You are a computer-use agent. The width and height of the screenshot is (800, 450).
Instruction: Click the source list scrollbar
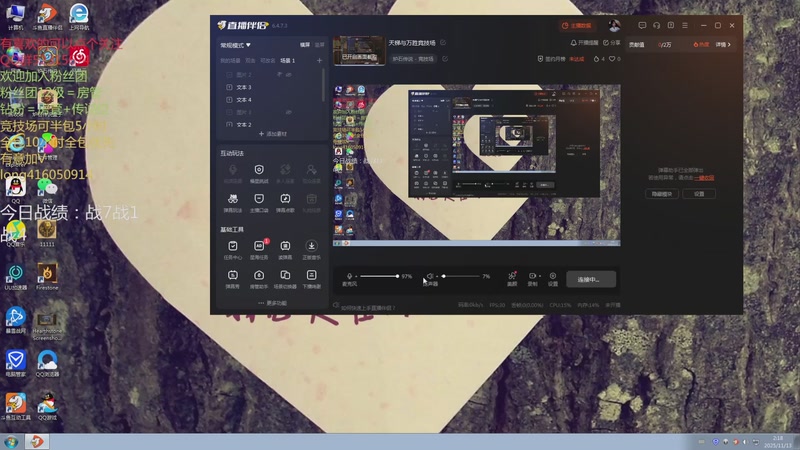click(x=323, y=84)
